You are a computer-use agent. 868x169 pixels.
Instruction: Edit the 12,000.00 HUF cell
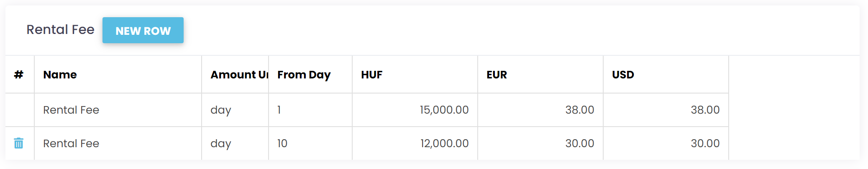(x=415, y=143)
